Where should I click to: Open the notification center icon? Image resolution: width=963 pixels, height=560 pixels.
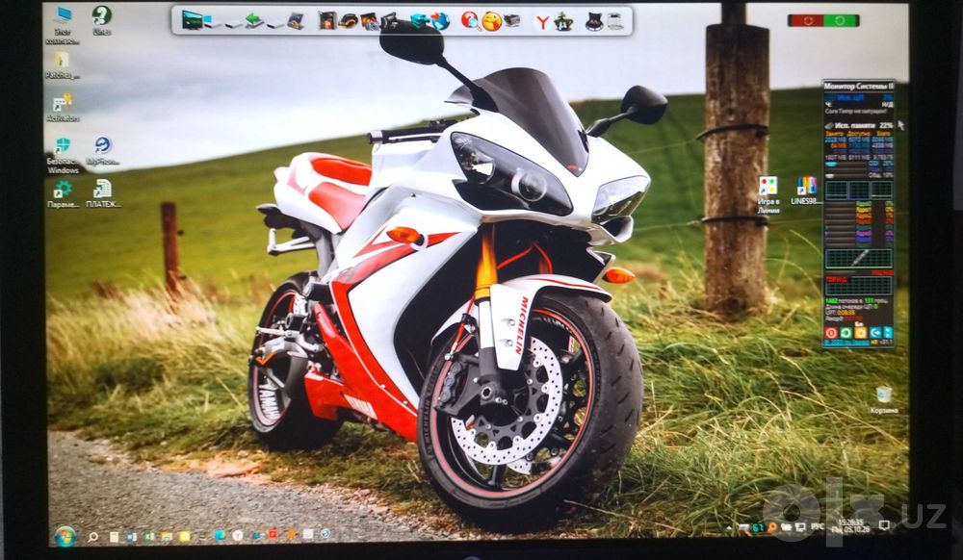pos(884,525)
